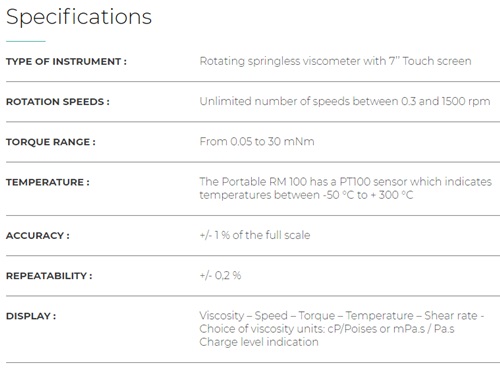Click the divider line under TORQUE RANGE row
The width and height of the screenshot is (500, 368).
point(253,162)
